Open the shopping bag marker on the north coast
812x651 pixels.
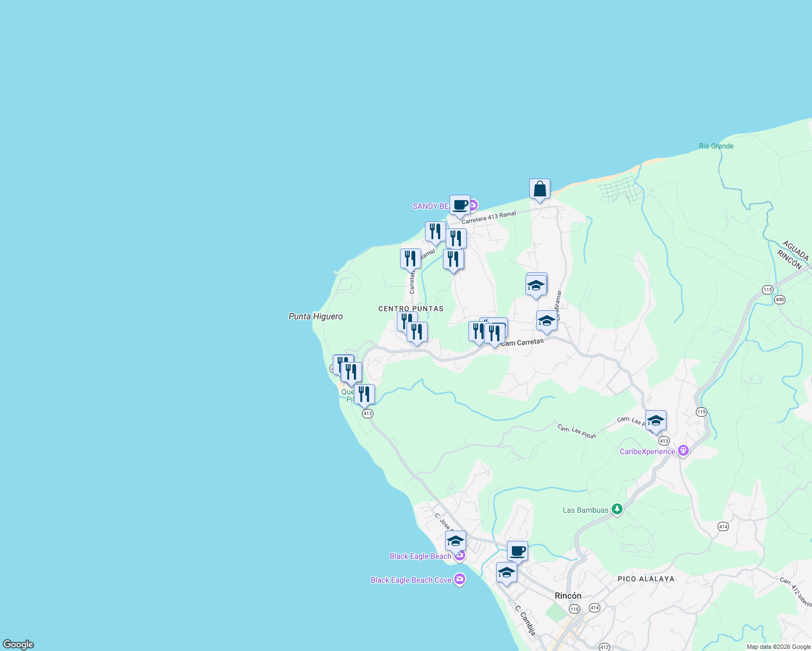(x=540, y=189)
